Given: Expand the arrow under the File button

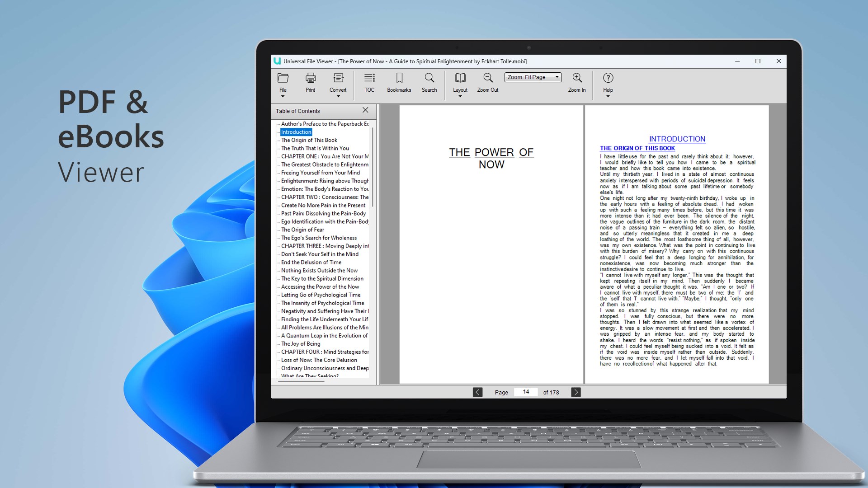Looking at the screenshot, I should (x=283, y=96).
